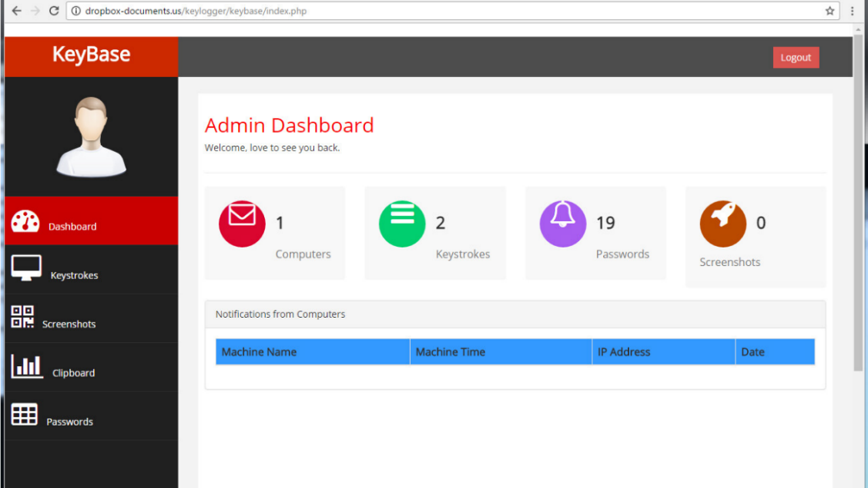Click the Dashboard gauge icon in sidebar
868x488 pixels.
click(x=25, y=221)
